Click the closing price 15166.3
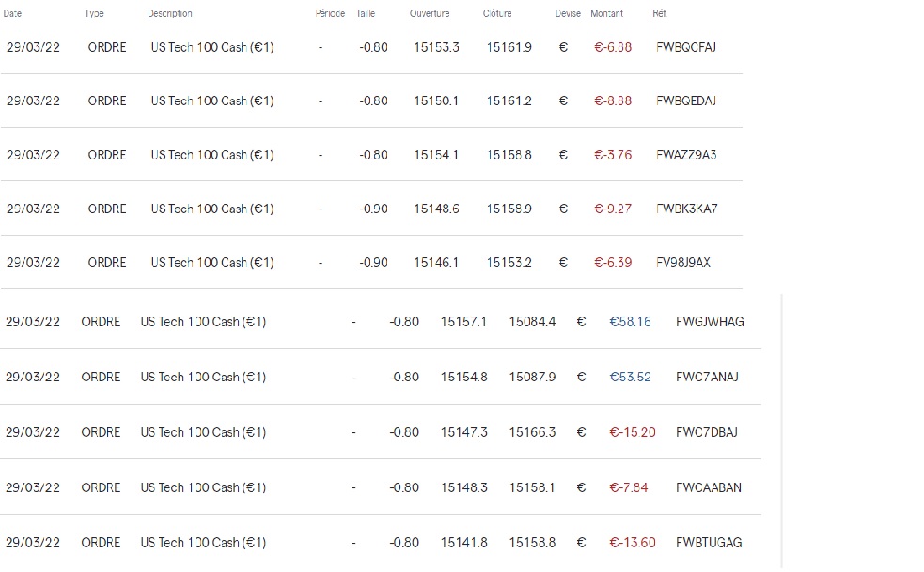Viewport: 924px width, 572px height. (x=532, y=432)
